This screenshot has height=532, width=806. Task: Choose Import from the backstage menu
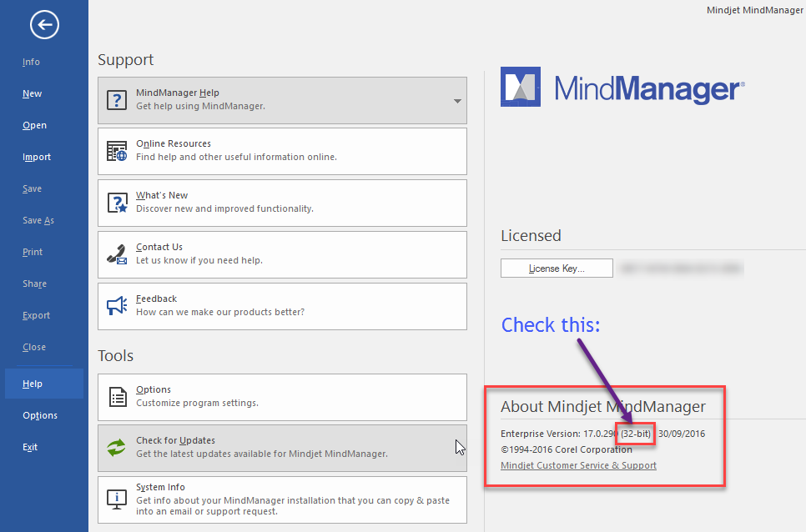coord(37,157)
